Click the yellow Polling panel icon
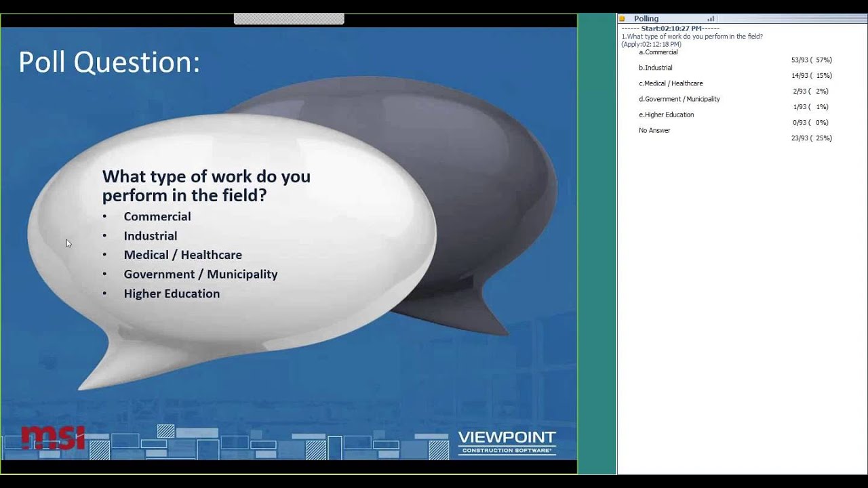The image size is (868, 488). [622, 19]
